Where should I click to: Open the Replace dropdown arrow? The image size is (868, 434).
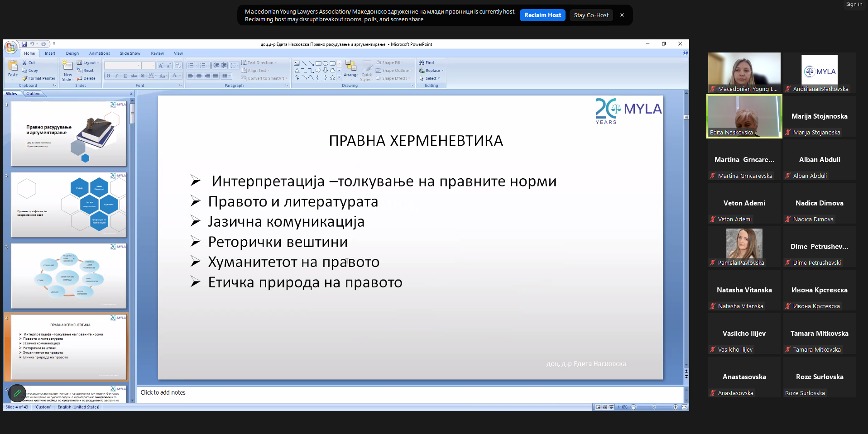click(x=442, y=71)
